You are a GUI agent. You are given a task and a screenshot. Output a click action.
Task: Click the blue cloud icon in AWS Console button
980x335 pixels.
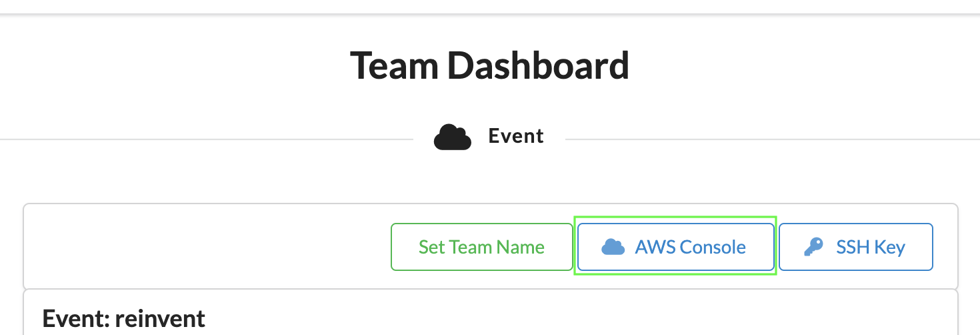click(x=613, y=248)
